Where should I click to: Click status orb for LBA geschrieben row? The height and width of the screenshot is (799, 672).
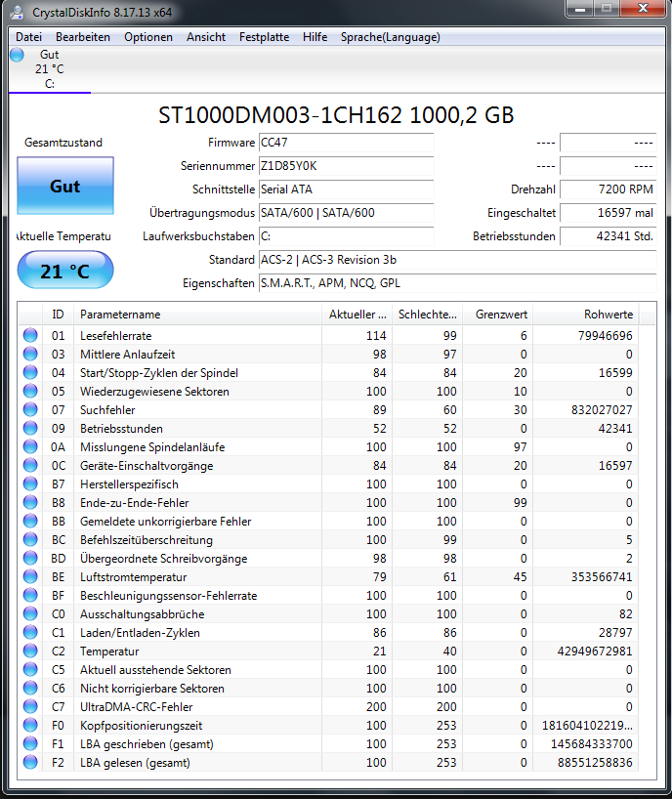pos(30,743)
